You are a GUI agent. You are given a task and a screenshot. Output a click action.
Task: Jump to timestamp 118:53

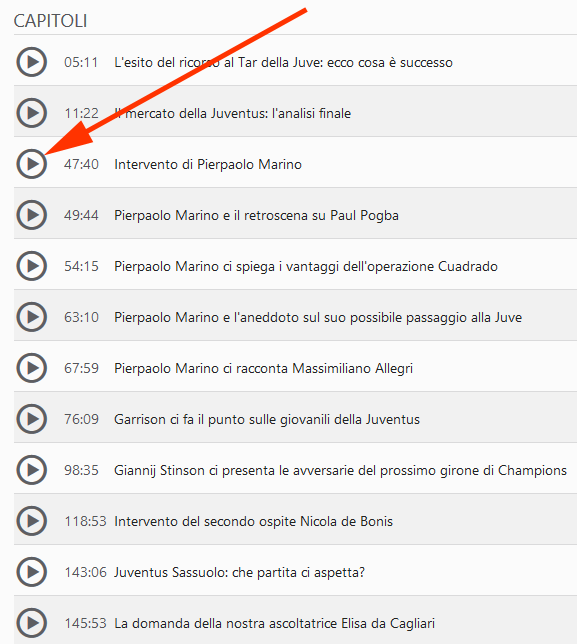pyautogui.click(x=85, y=521)
